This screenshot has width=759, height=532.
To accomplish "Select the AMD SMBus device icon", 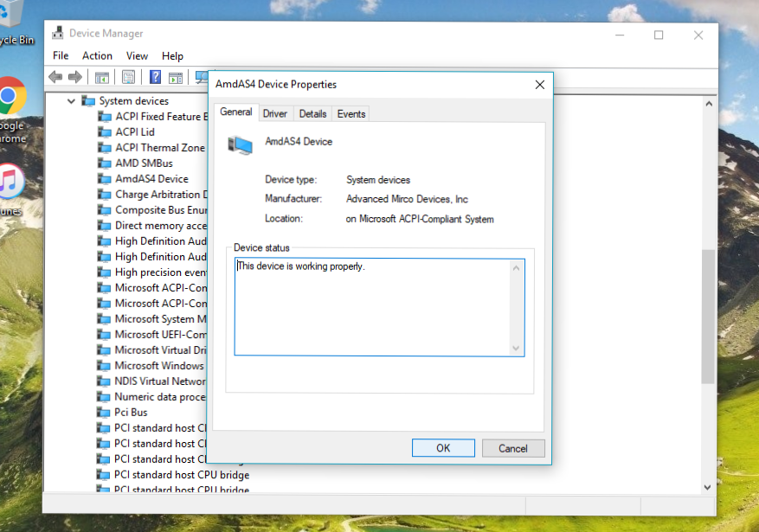I will tap(105, 163).
